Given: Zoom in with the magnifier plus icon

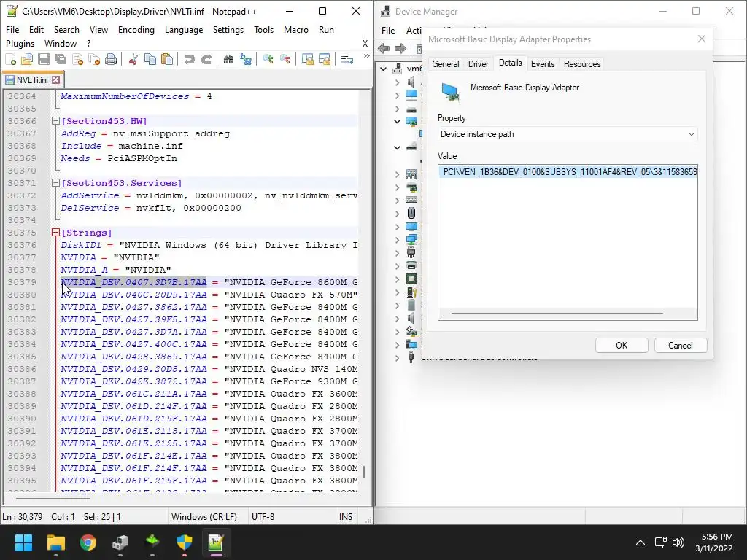Looking at the screenshot, I should [x=268, y=60].
